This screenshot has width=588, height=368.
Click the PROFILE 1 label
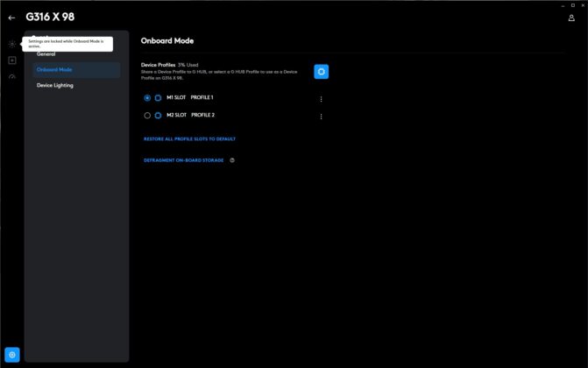(202, 97)
